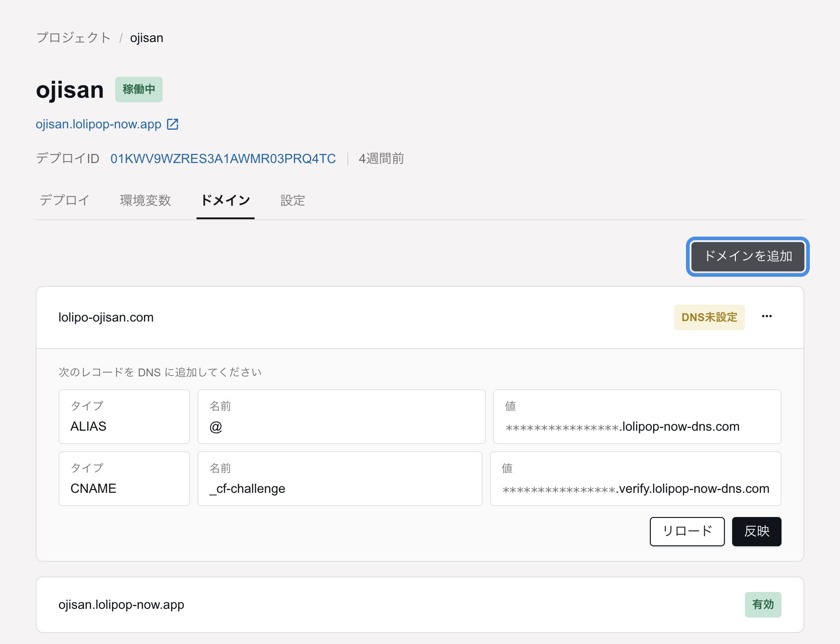The height and width of the screenshot is (644, 840).
Task: Click the ドメインを追加 button
Action: pyautogui.click(x=748, y=256)
